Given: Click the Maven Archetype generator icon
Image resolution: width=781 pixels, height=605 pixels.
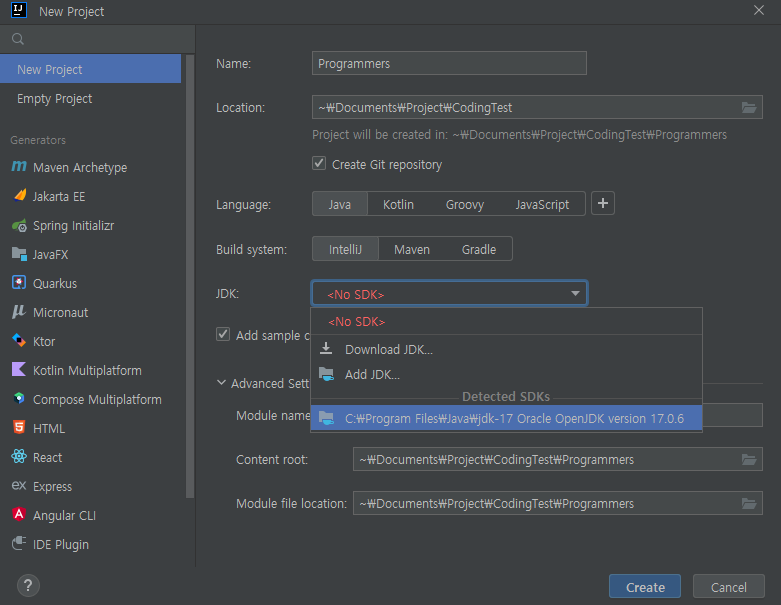Looking at the screenshot, I should coord(19,166).
